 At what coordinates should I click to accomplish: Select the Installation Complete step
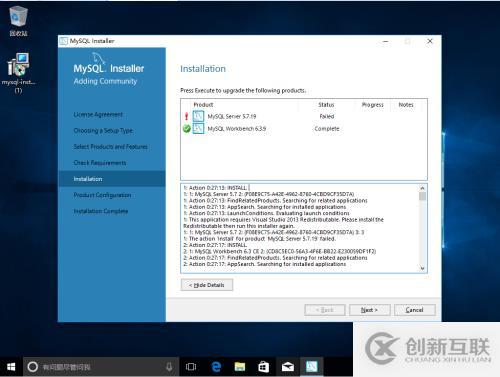pos(101,211)
